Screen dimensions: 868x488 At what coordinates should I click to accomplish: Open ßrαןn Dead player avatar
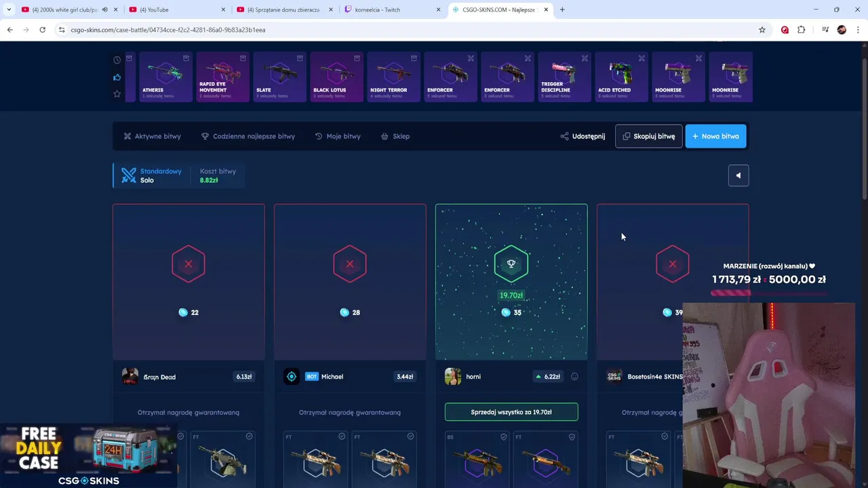pos(130,377)
